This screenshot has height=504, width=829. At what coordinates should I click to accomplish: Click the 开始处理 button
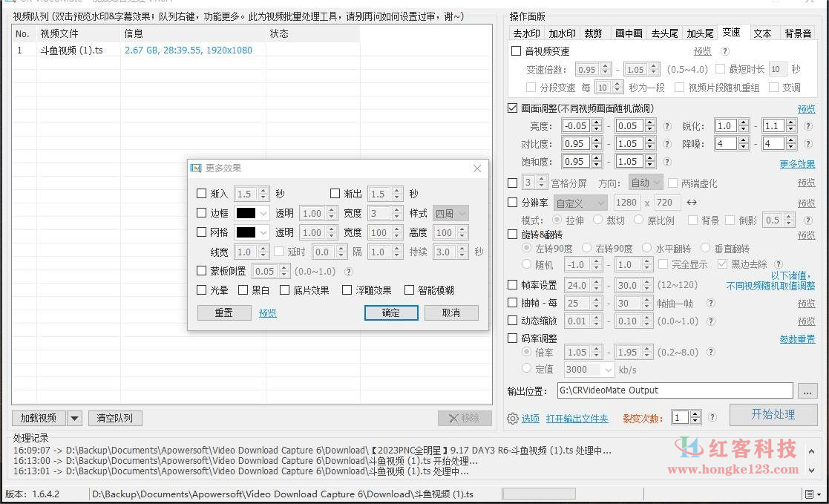(773, 414)
